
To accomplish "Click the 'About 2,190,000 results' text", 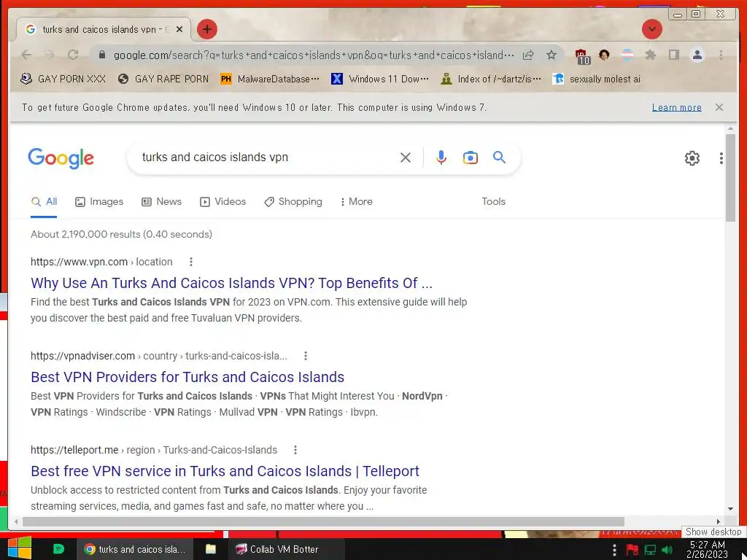I will click(x=122, y=234).
